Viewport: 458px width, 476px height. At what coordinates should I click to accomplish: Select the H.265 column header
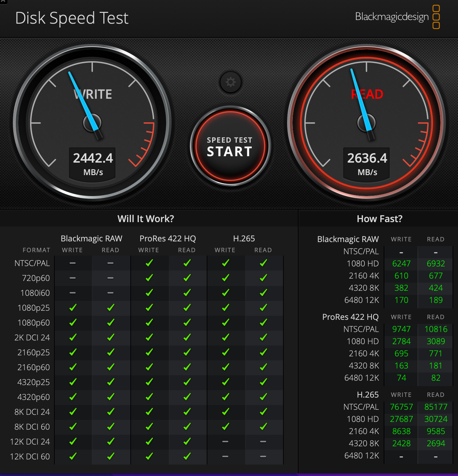(x=244, y=238)
